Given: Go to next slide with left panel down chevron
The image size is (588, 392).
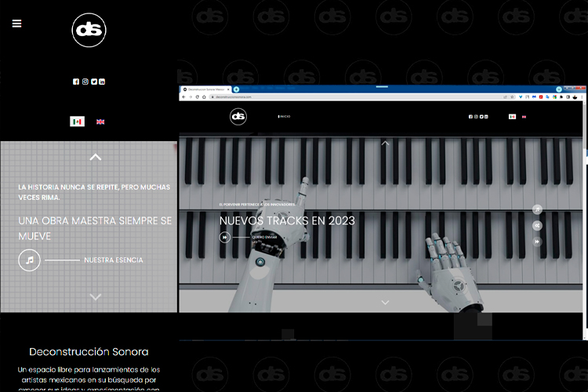Looking at the screenshot, I should click(x=96, y=296).
